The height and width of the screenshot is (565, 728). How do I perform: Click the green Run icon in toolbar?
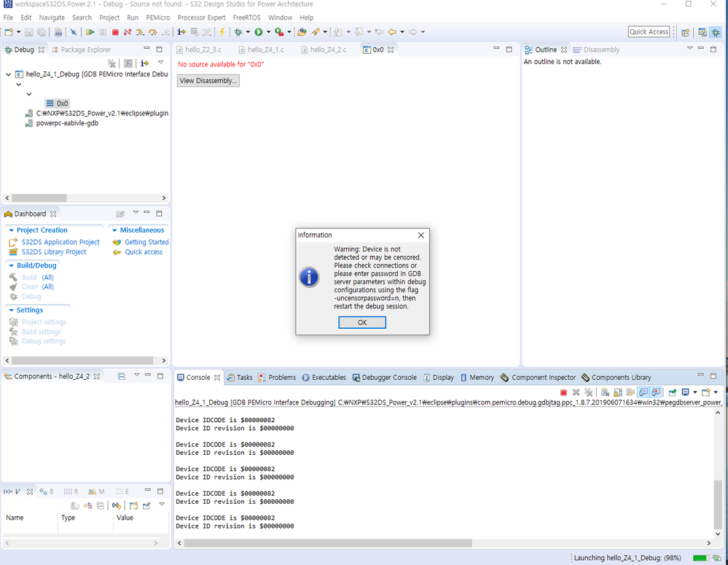(x=259, y=32)
